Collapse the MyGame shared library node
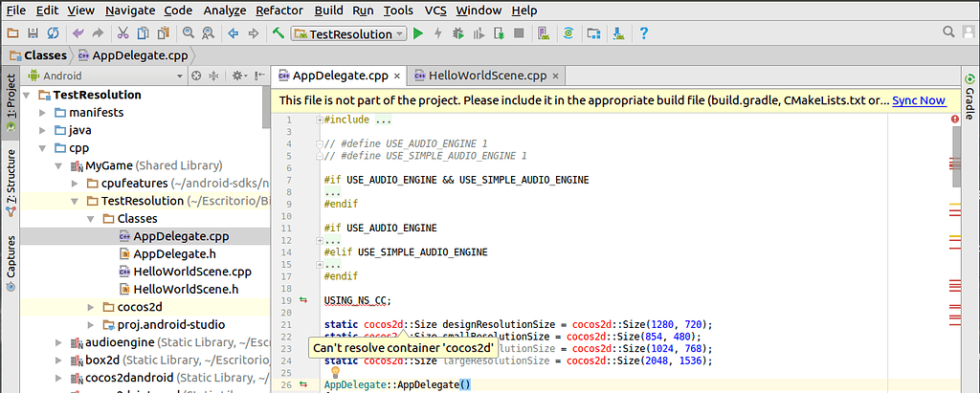 point(58,166)
